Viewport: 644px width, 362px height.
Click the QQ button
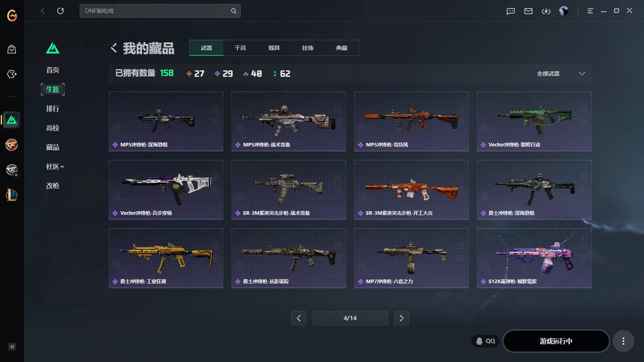[x=485, y=341]
